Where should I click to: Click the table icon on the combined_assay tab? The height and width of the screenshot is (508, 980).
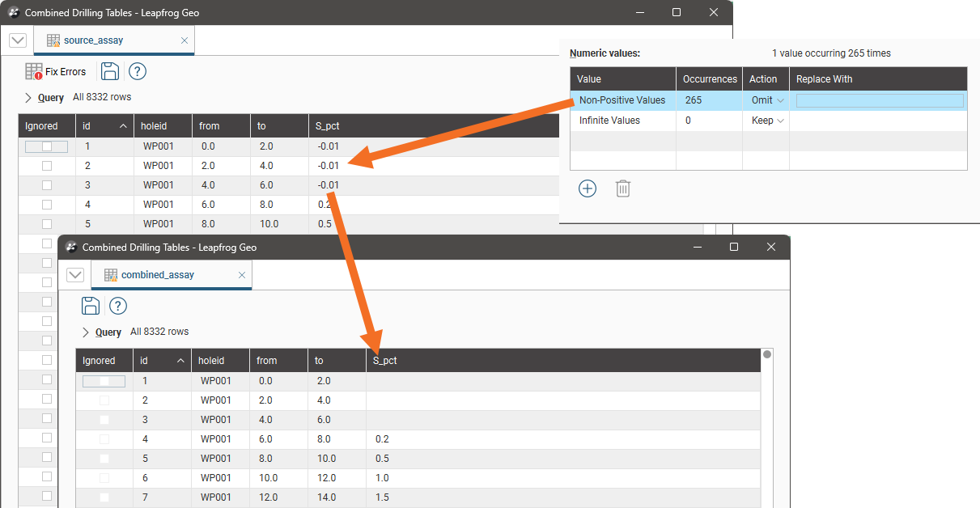[111, 275]
